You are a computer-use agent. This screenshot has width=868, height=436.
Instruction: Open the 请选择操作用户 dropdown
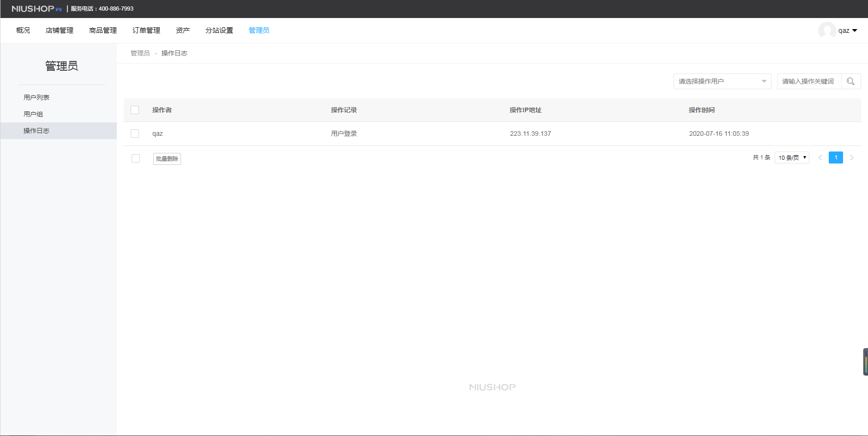coord(722,81)
